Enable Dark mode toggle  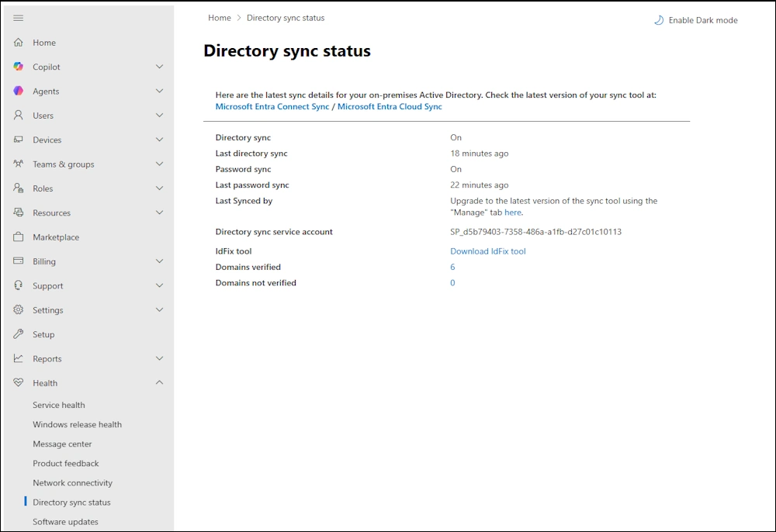[x=695, y=20]
